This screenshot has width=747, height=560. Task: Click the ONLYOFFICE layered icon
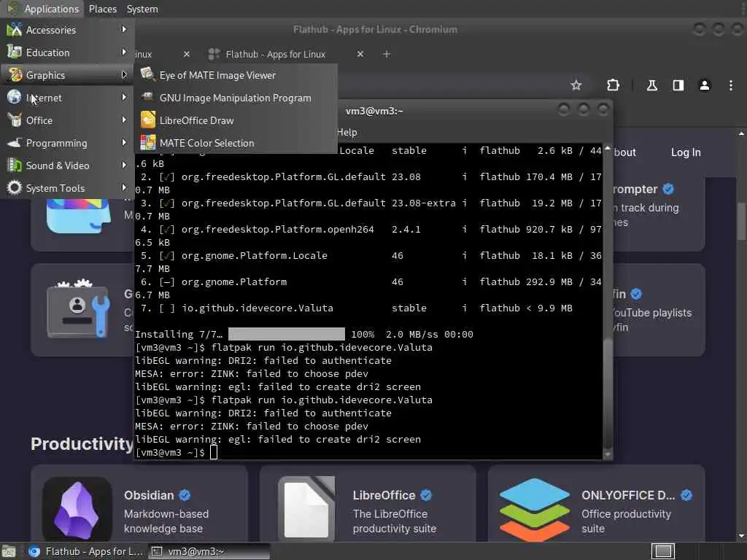[x=535, y=510]
